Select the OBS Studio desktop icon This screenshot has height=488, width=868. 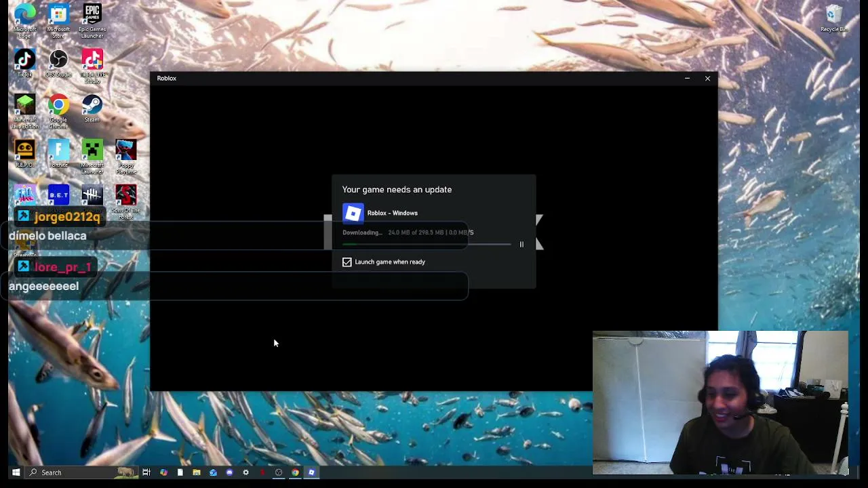(58, 64)
